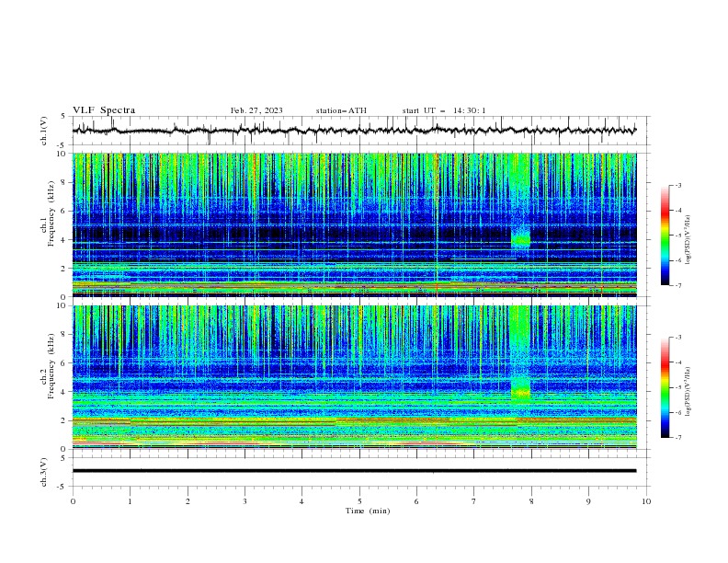The image size is (728, 563).
Task: Click the "6" kHz tick of ch.2 spectrogram
Action: [x=65, y=363]
